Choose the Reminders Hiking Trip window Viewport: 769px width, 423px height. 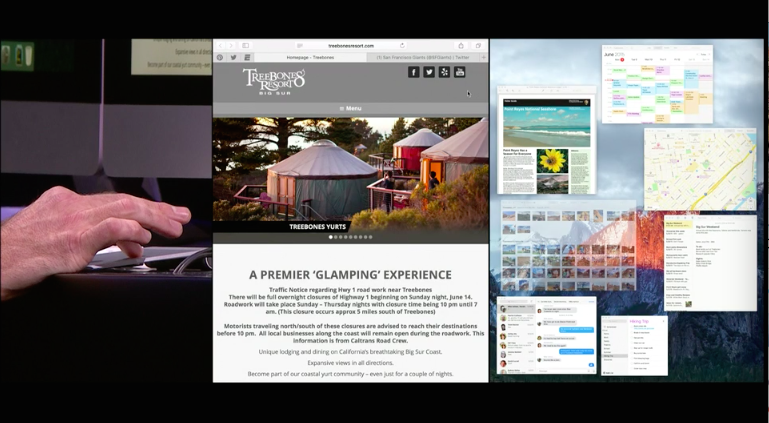[634, 346]
